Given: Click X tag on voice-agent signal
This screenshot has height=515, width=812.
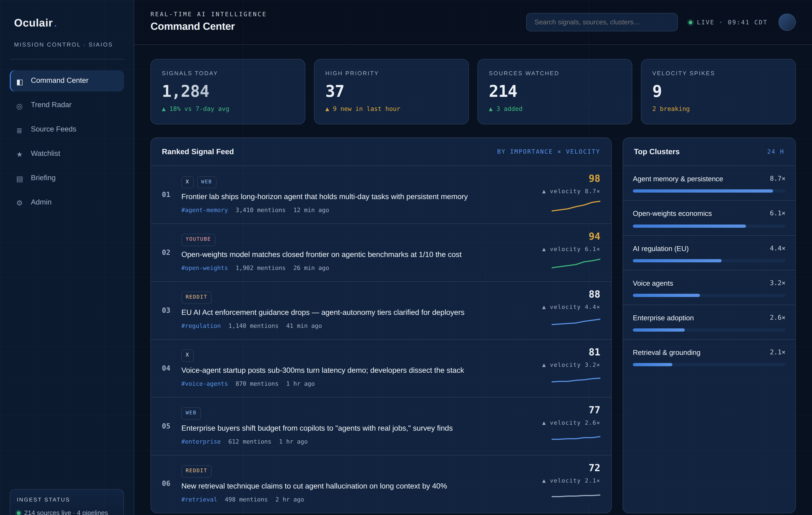Looking at the screenshot, I should pyautogui.click(x=187, y=355).
